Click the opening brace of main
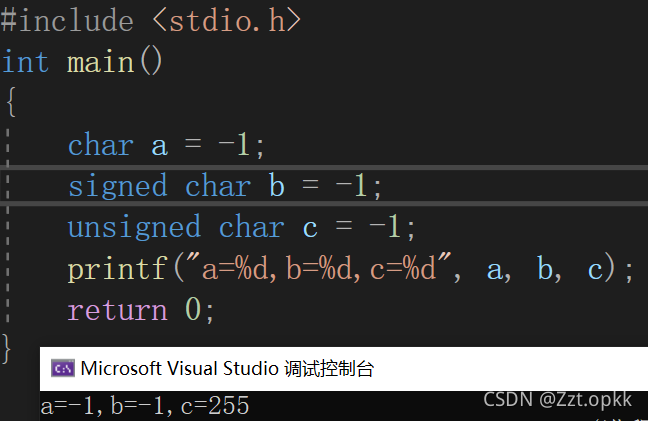648x421 pixels. point(11,102)
